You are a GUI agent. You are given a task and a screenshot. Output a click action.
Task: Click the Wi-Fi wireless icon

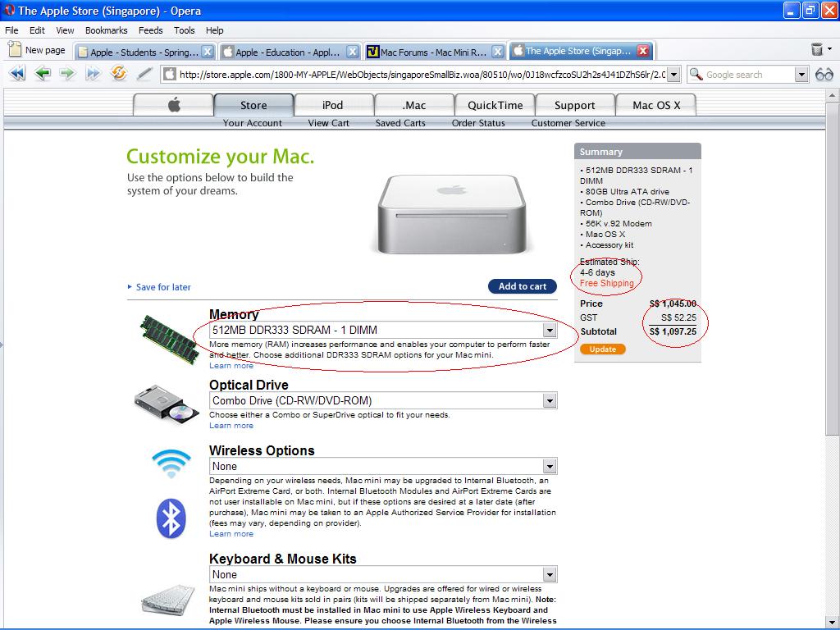click(x=171, y=463)
